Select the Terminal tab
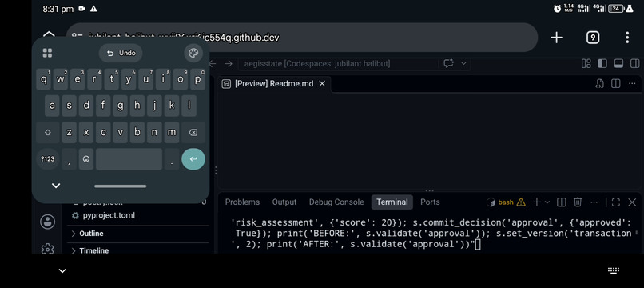The width and height of the screenshot is (644, 288). coord(392,202)
